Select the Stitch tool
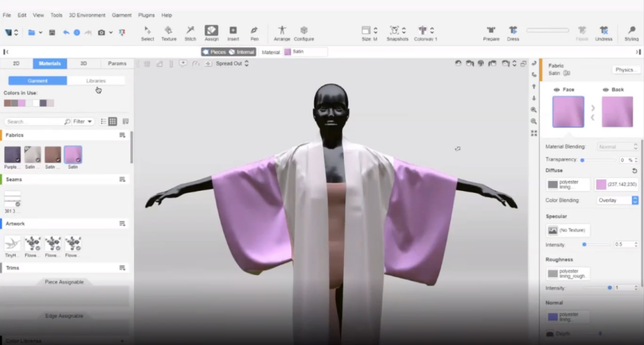 pos(190,31)
